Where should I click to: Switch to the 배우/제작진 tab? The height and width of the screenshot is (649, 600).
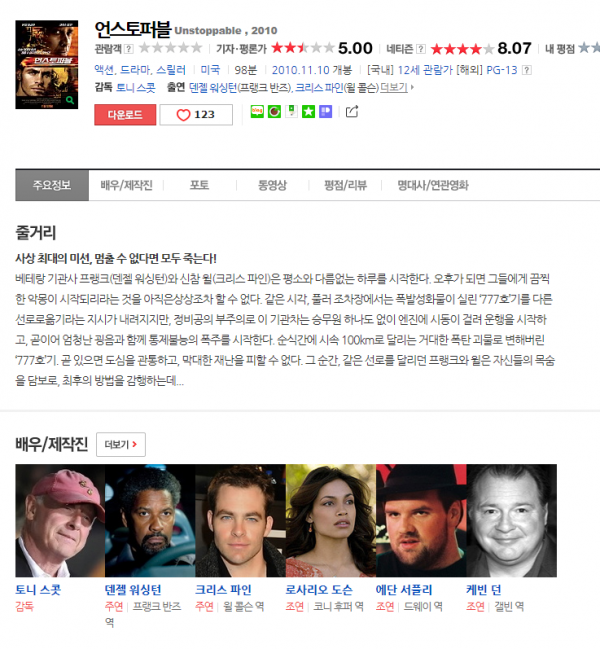pyautogui.click(x=126, y=185)
